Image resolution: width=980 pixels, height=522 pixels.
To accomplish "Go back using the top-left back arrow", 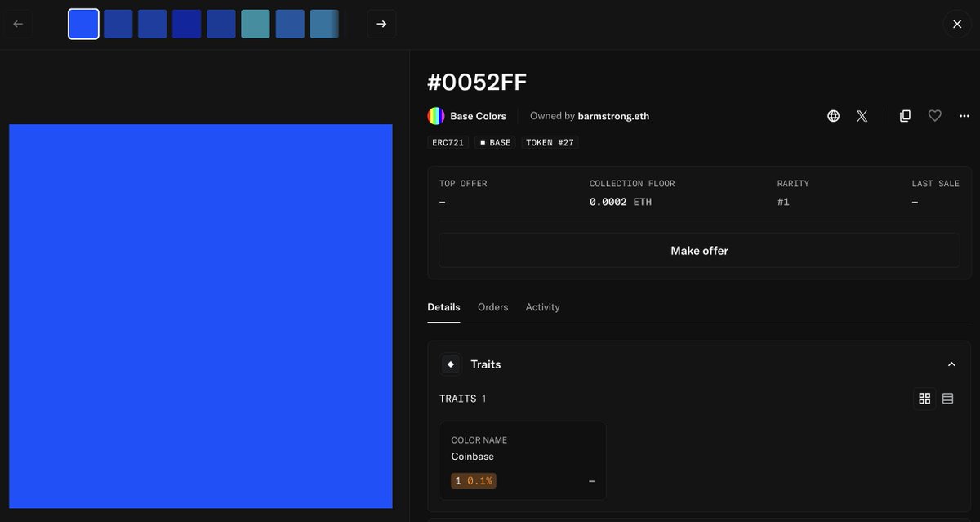I will click(18, 24).
